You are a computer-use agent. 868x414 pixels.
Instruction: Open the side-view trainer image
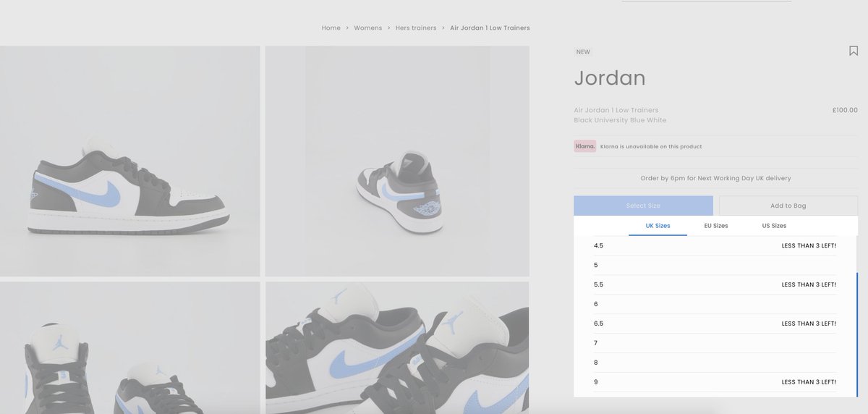coord(130,161)
